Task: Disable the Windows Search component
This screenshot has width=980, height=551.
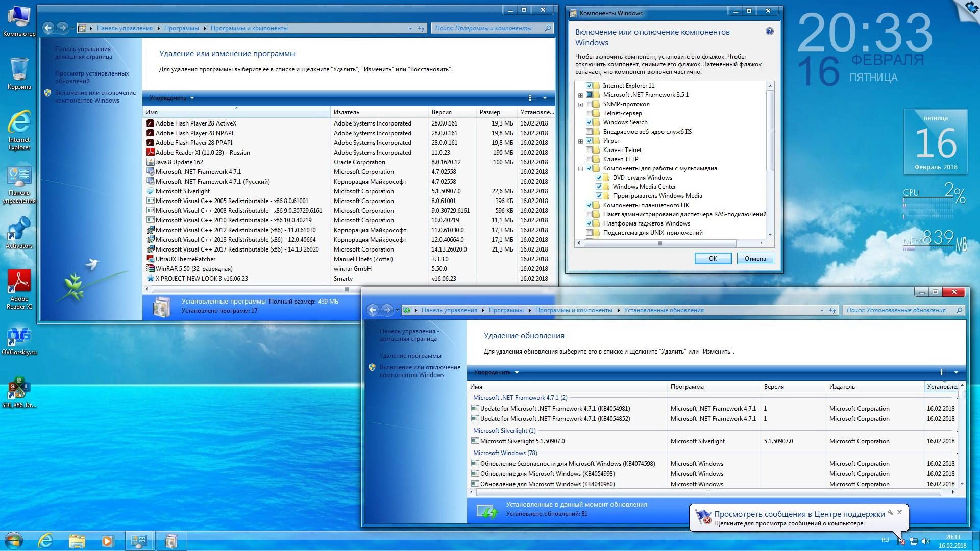Action: point(590,122)
